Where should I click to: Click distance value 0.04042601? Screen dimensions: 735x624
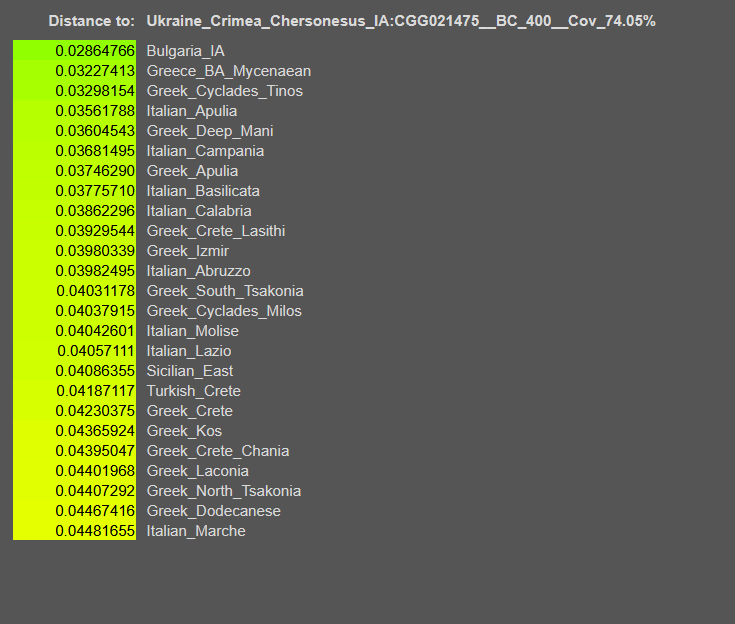click(x=95, y=331)
